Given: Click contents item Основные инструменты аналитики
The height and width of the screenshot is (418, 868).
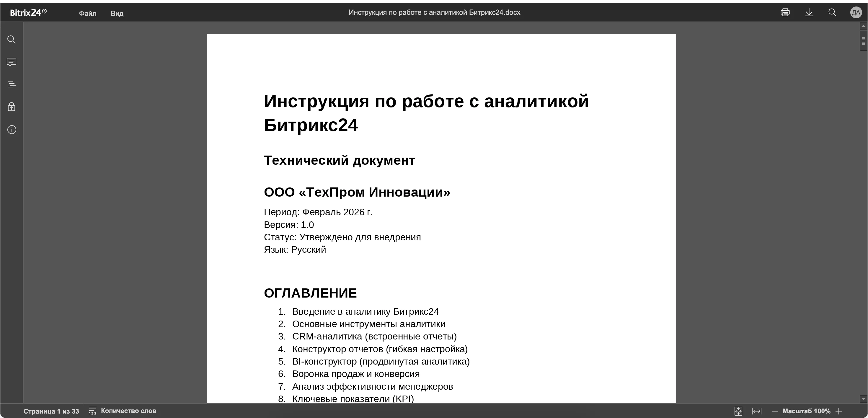Looking at the screenshot, I should pos(369,324).
